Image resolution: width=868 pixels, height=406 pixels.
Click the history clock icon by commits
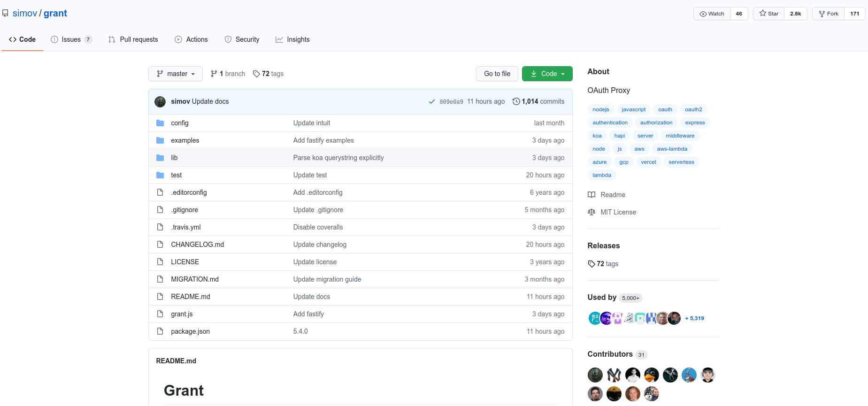point(516,101)
